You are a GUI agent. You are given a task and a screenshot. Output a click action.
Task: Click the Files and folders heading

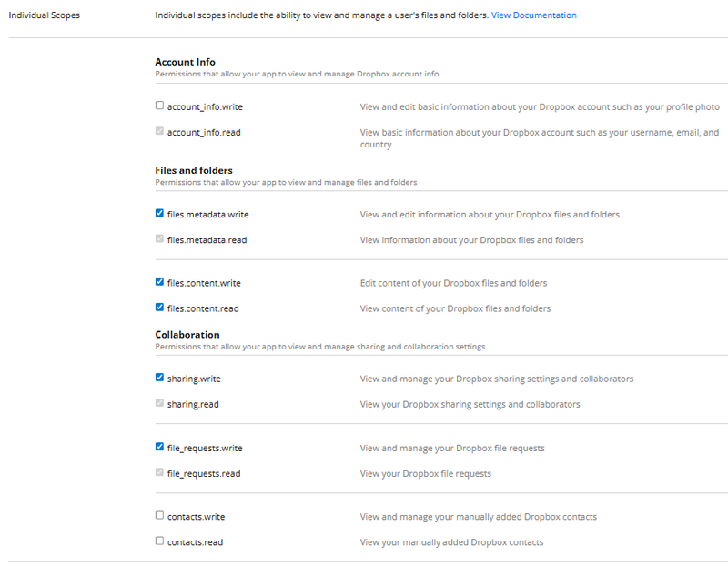[x=194, y=170]
